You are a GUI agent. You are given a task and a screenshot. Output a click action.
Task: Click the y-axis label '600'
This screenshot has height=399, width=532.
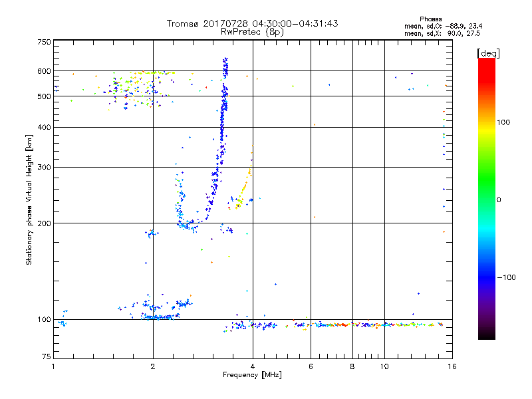click(x=44, y=71)
